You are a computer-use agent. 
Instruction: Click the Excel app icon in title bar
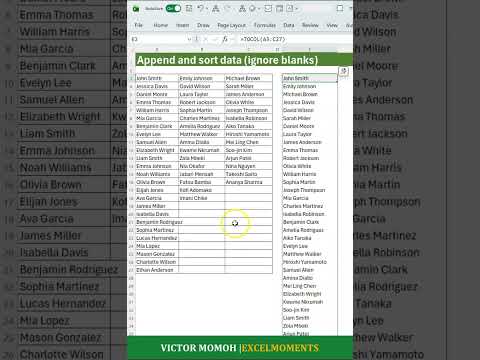[x=136, y=9]
